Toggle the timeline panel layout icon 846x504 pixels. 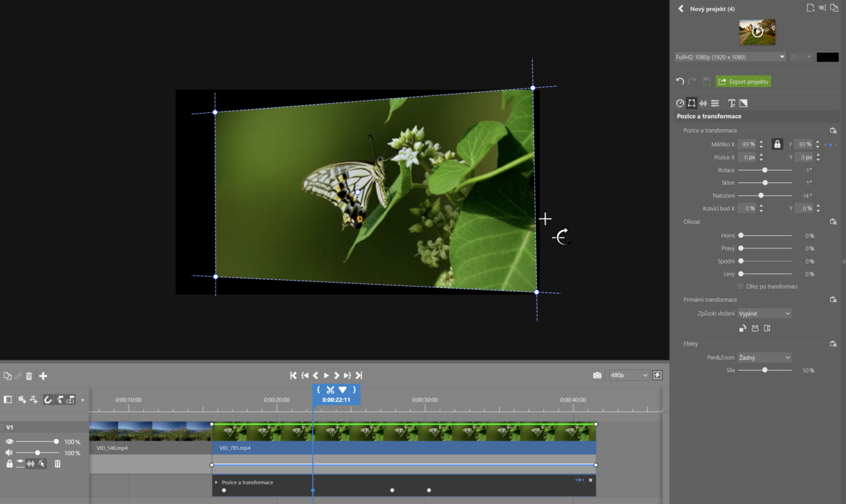click(8, 400)
